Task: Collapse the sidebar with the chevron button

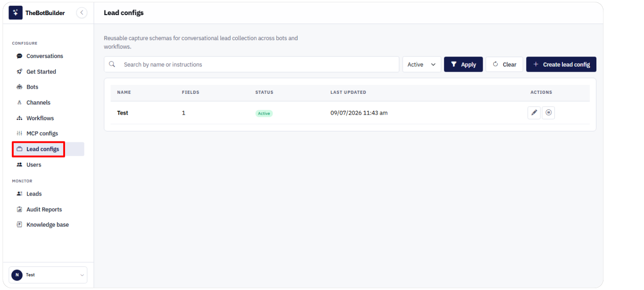Action: coord(82,13)
